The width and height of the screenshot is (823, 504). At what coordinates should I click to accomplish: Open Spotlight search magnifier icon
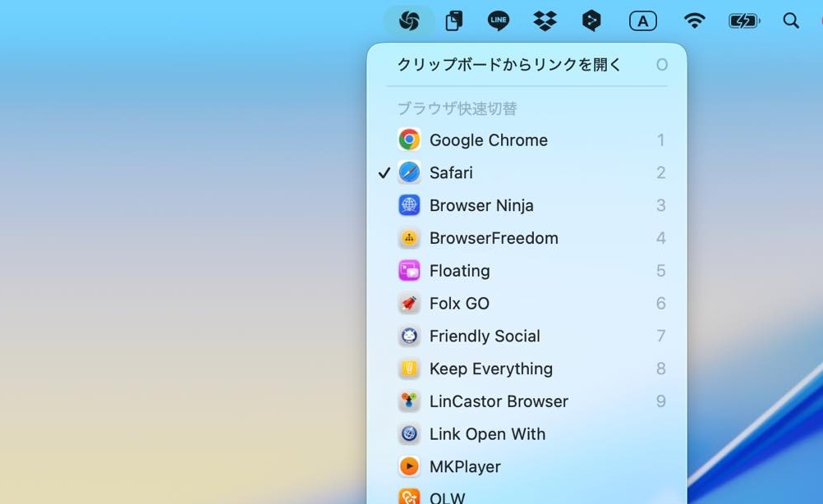point(791,21)
